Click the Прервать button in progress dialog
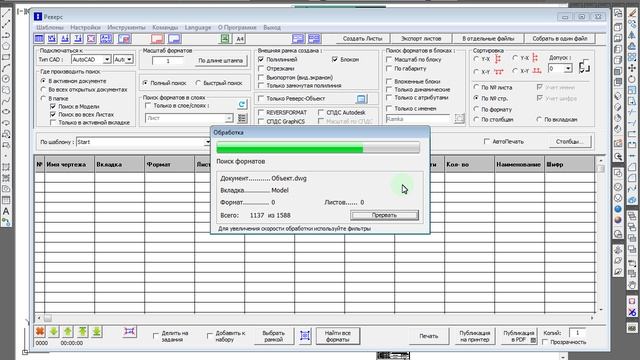 [x=384, y=215]
